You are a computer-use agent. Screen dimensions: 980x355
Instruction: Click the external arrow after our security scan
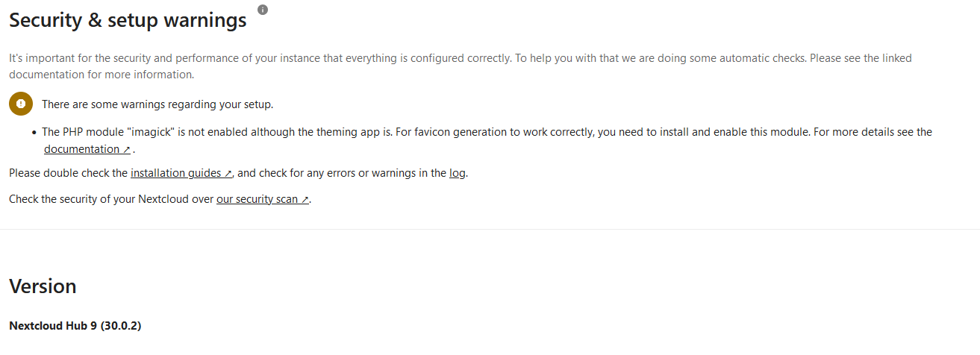click(x=305, y=200)
